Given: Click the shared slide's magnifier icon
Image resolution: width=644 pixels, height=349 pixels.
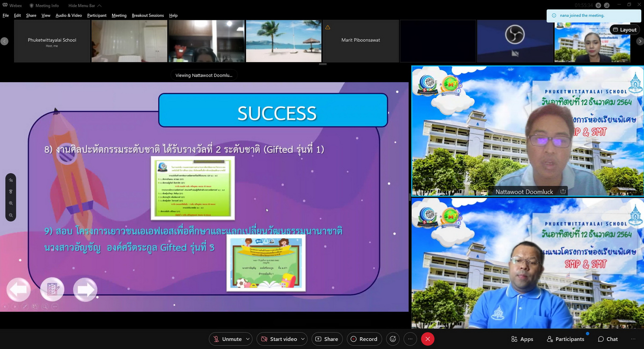Looking at the screenshot, I should point(45,306).
